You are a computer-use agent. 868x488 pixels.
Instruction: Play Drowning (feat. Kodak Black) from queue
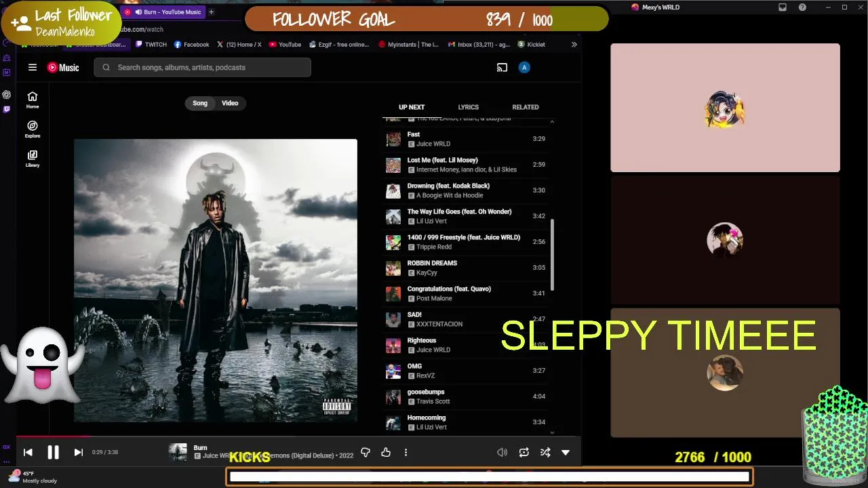pyautogui.click(x=466, y=190)
